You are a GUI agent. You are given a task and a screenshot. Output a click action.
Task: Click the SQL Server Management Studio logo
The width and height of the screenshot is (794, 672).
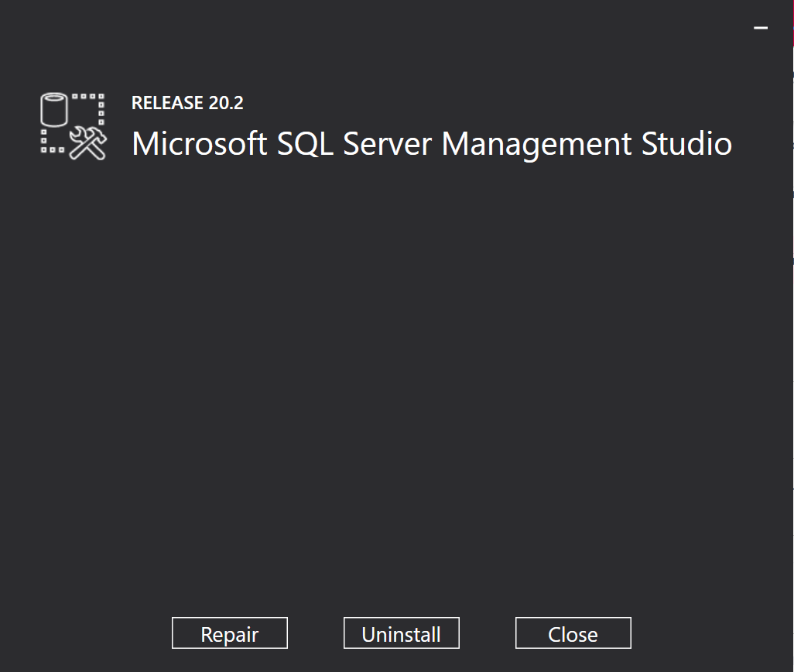73,126
